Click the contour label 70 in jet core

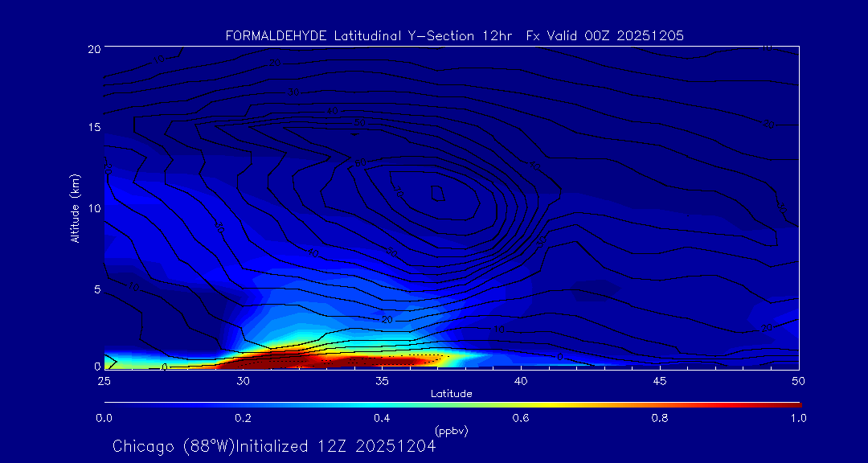point(398,192)
